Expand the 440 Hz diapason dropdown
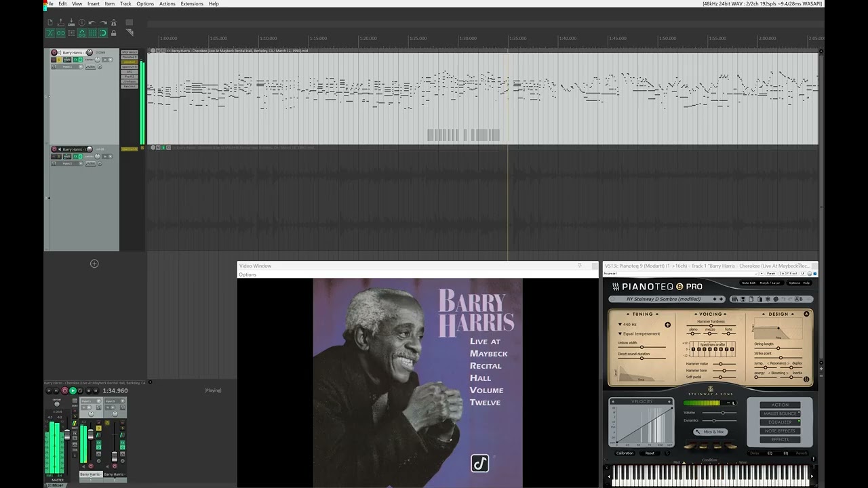The height and width of the screenshot is (488, 868). [627, 325]
